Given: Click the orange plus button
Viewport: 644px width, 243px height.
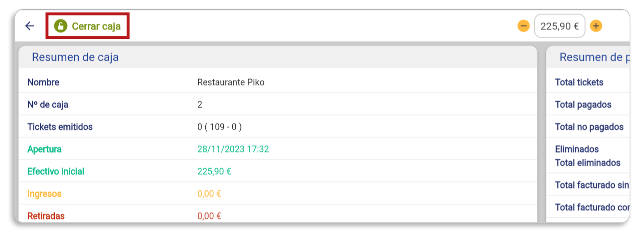Looking at the screenshot, I should click(x=596, y=26).
